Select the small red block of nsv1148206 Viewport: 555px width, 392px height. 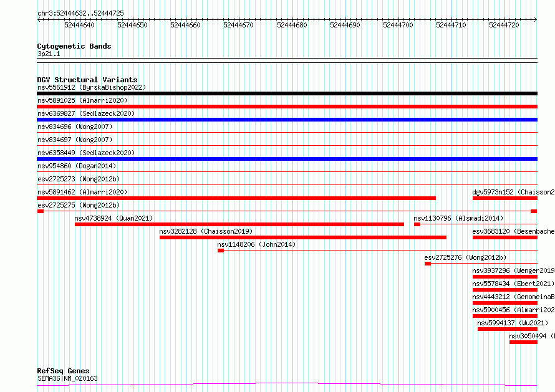[x=221, y=251]
